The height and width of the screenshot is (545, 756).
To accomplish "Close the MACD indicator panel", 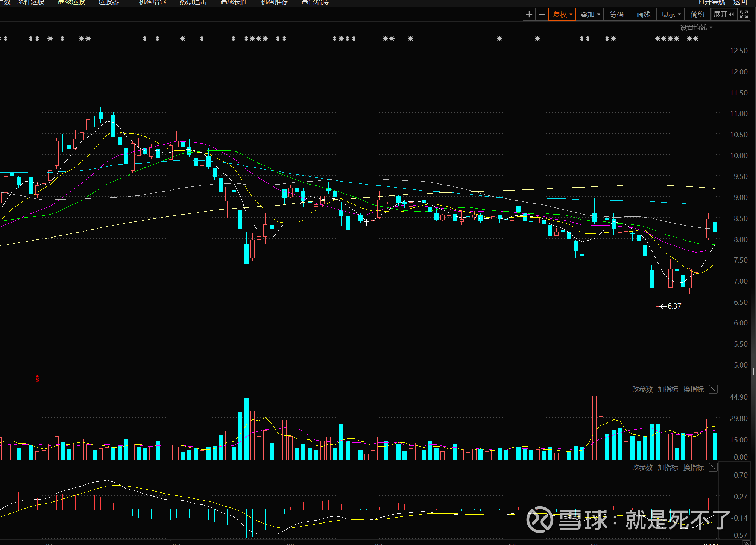I will click(713, 468).
